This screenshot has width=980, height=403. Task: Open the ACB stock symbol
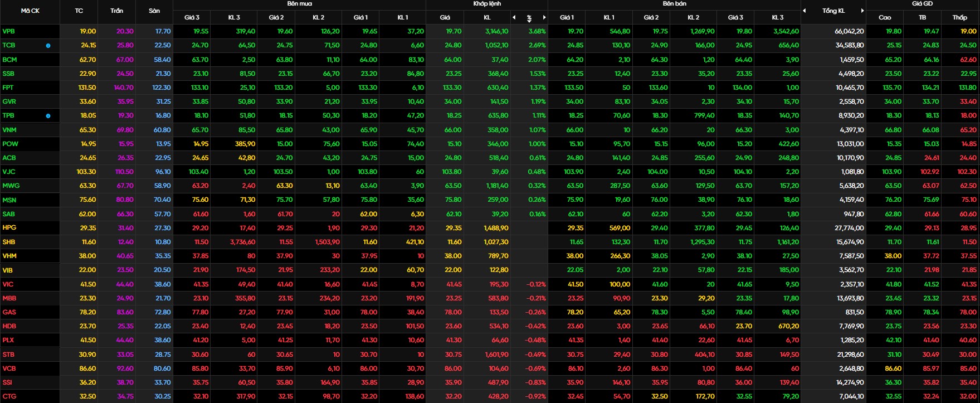(9, 158)
